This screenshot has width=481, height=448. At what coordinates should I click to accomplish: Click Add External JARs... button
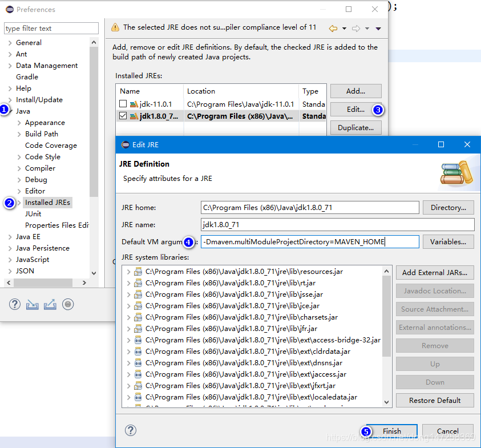pos(435,272)
